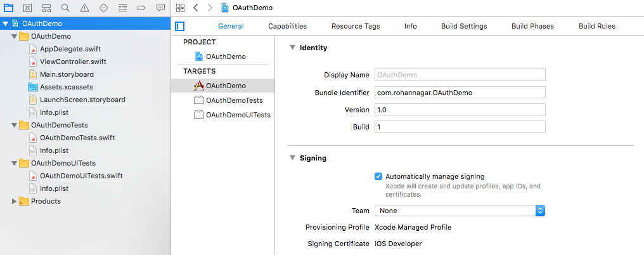This screenshot has height=255, width=644.
Task: Open OAuthDemoUITests.swift file
Action: point(81,176)
